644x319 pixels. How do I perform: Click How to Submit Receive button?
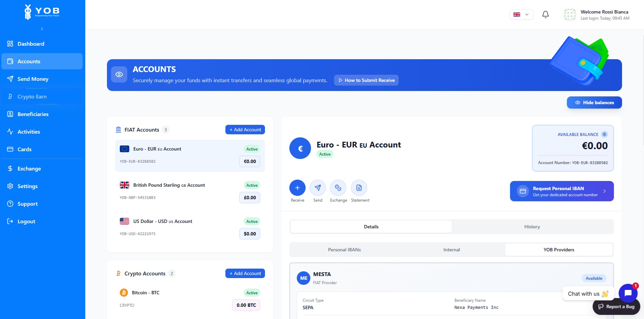(x=366, y=80)
